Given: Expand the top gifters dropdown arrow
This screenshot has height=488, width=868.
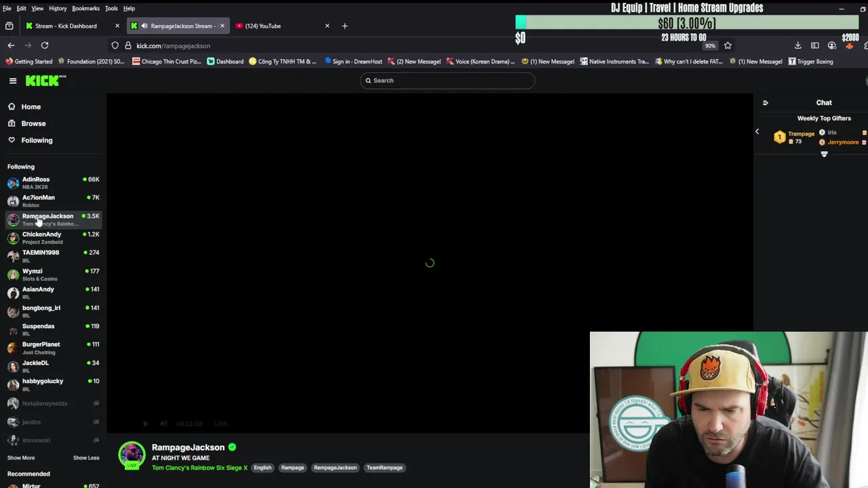Looking at the screenshot, I should [x=825, y=155].
